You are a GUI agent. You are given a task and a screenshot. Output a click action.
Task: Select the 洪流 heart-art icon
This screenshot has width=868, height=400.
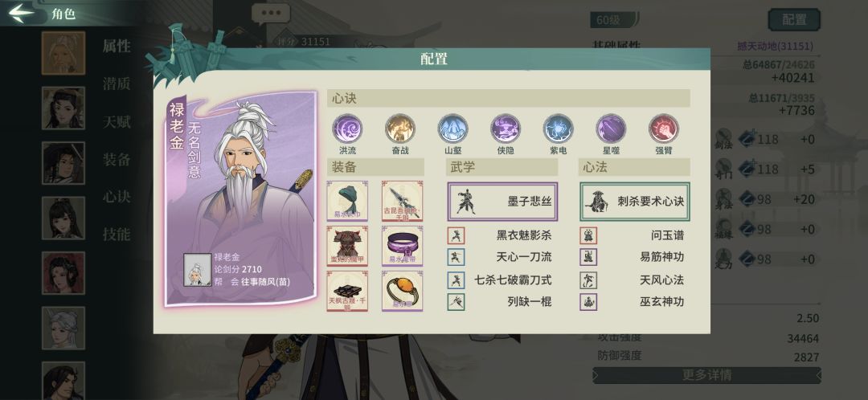pyautogui.click(x=347, y=129)
